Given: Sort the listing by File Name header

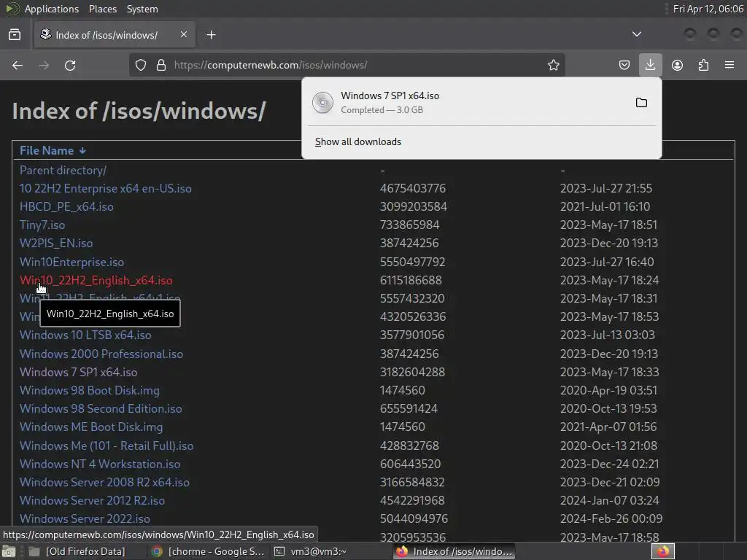Looking at the screenshot, I should pos(53,150).
